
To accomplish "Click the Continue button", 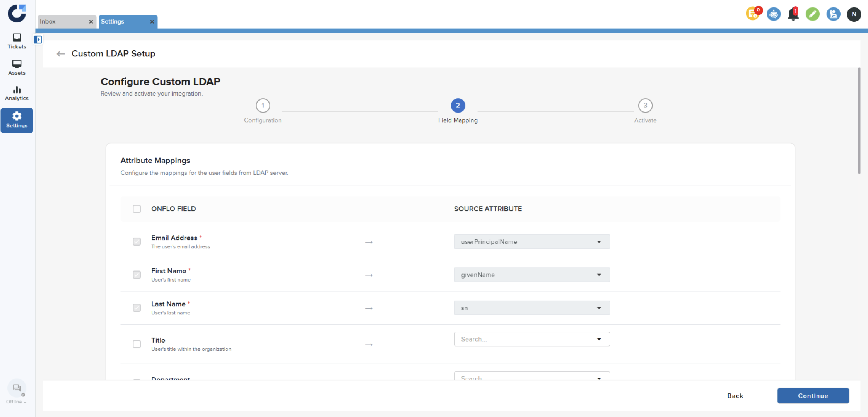I will click(813, 396).
